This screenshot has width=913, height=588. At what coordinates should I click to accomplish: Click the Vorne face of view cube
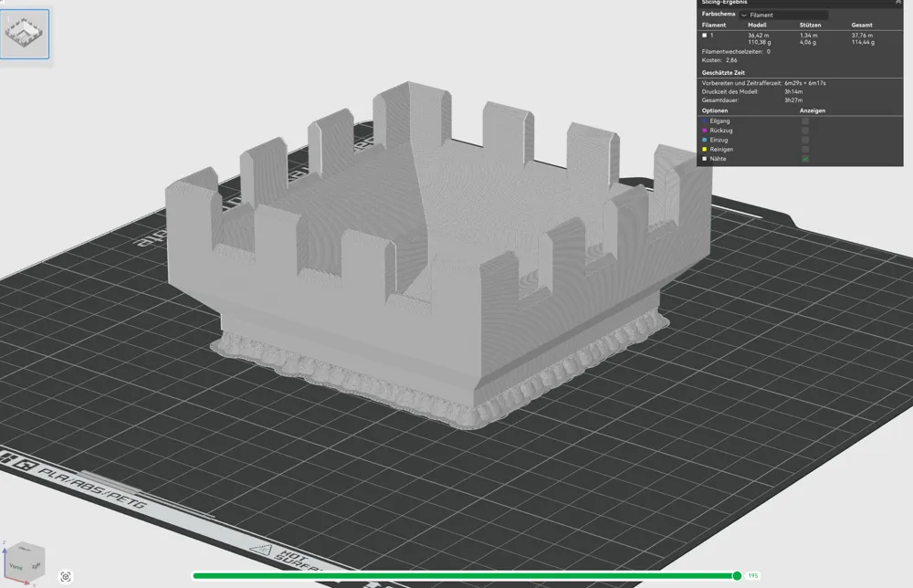(x=16, y=566)
